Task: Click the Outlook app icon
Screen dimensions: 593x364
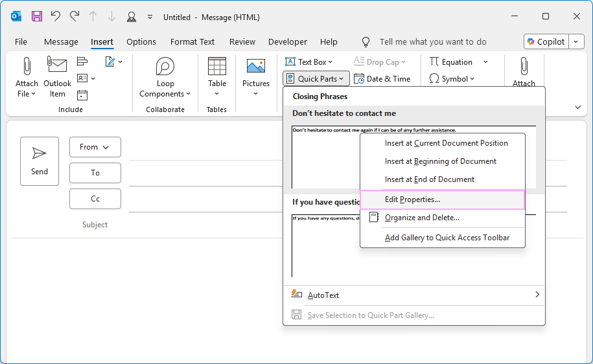Action: [x=16, y=17]
